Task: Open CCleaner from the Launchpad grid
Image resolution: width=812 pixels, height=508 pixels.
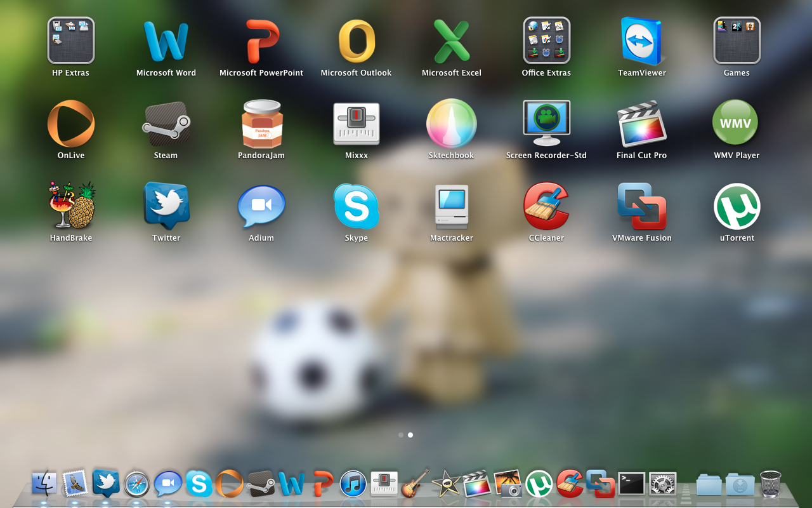Action: [547, 206]
